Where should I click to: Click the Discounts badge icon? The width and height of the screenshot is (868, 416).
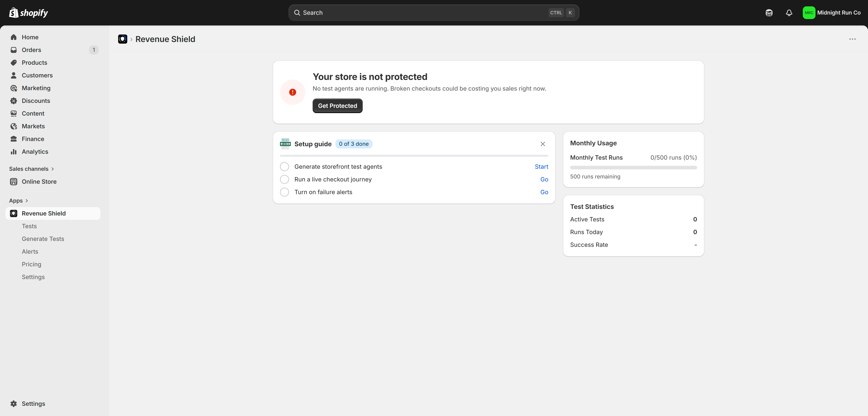pyautogui.click(x=13, y=101)
